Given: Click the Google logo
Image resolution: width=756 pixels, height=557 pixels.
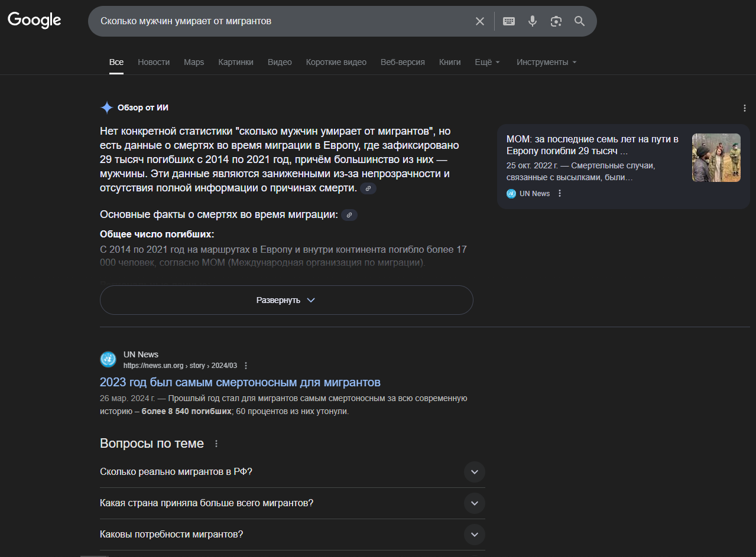Looking at the screenshot, I should 34,20.
